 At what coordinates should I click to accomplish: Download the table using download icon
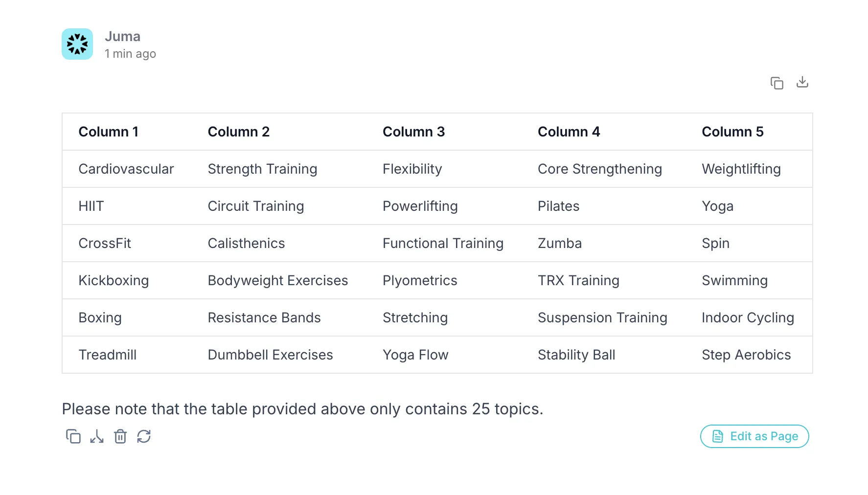coord(802,82)
